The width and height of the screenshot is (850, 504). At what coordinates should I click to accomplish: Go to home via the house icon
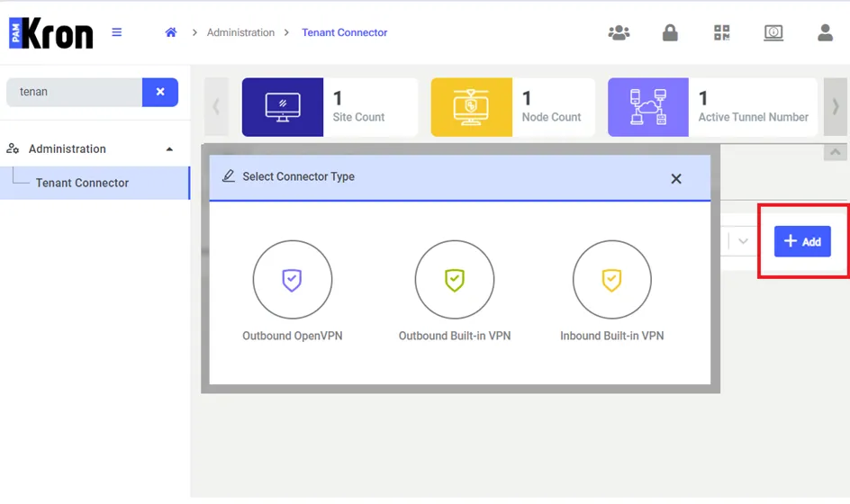pos(171,32)
